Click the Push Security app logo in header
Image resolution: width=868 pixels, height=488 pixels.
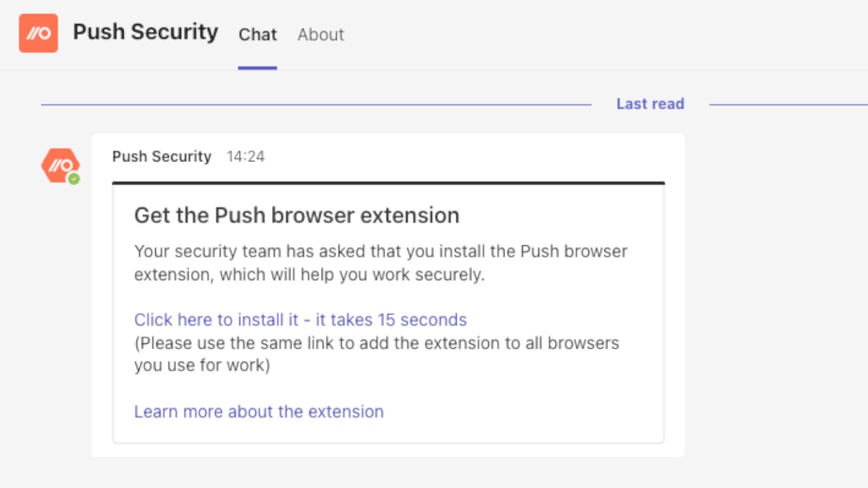coord(38,33)
